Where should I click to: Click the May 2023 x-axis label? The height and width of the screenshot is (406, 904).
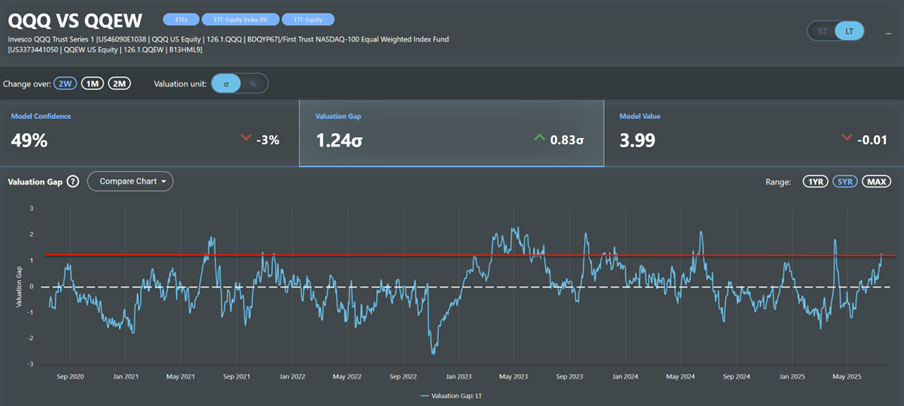click(x=513, y=377)
